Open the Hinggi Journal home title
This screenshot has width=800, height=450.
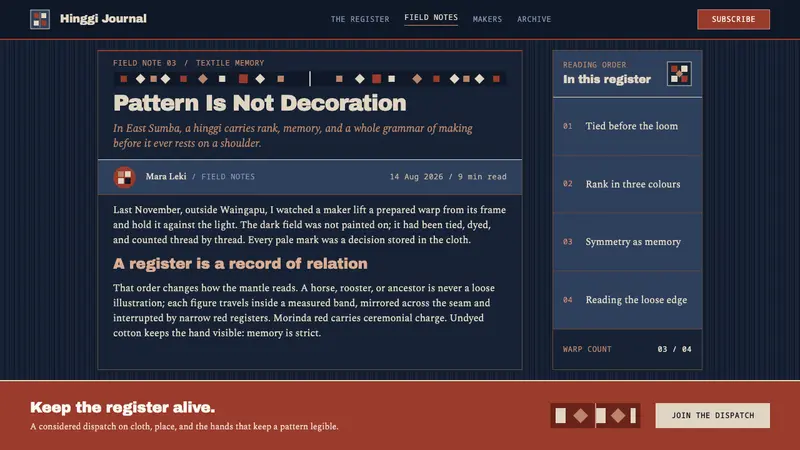click(x=103, y=19)
